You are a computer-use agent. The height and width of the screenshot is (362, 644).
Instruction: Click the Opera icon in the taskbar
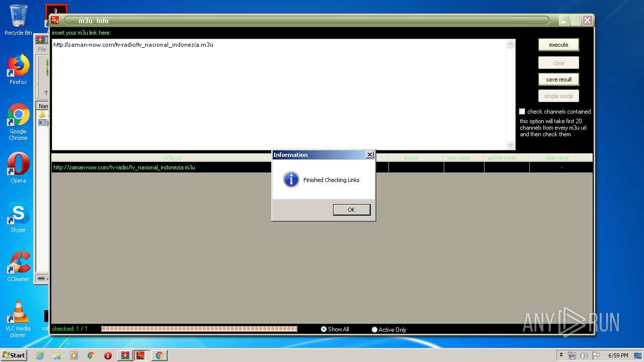pos(108,355)
